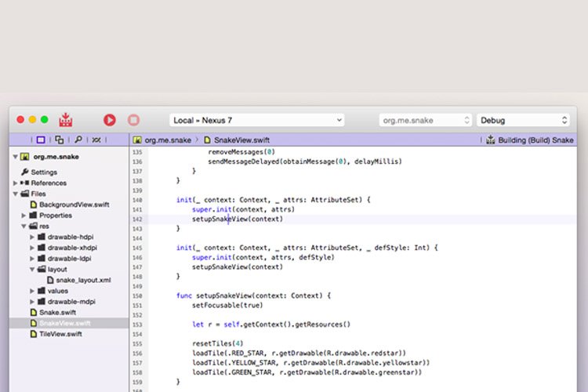
Task: Click the file icon beside TileView.swift
Action: click(x=34, y=334)
